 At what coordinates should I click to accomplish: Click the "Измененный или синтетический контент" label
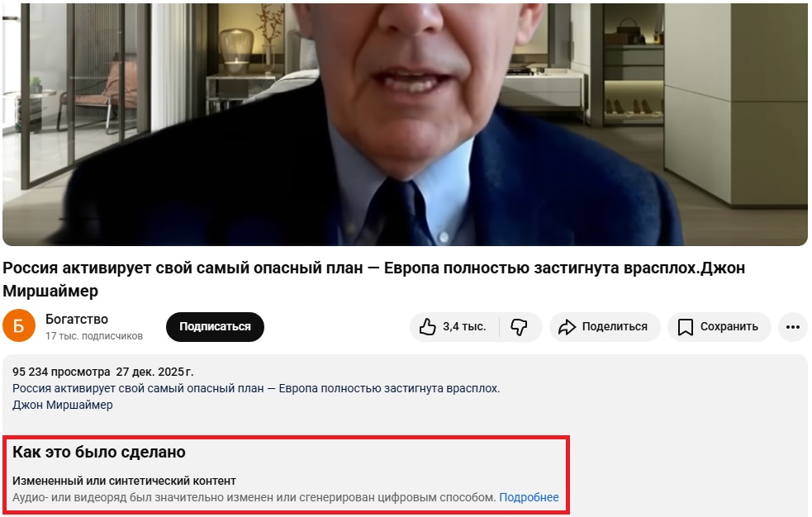pyautogui.click(x=124, y=481)
